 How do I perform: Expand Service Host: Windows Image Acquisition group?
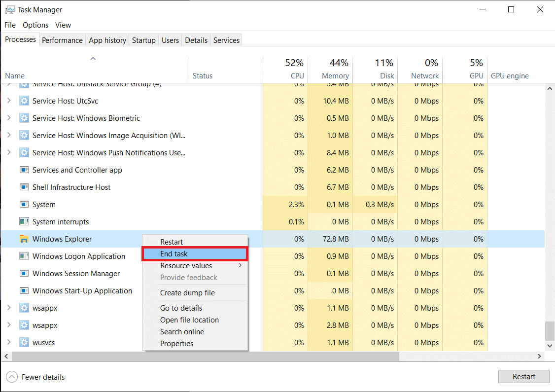point(9,135)
